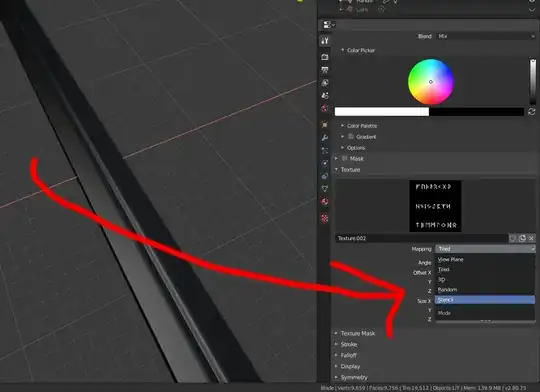Duplicate Texture.002 as new texture
Screen dimensions: 540x392
click(522, 238)
